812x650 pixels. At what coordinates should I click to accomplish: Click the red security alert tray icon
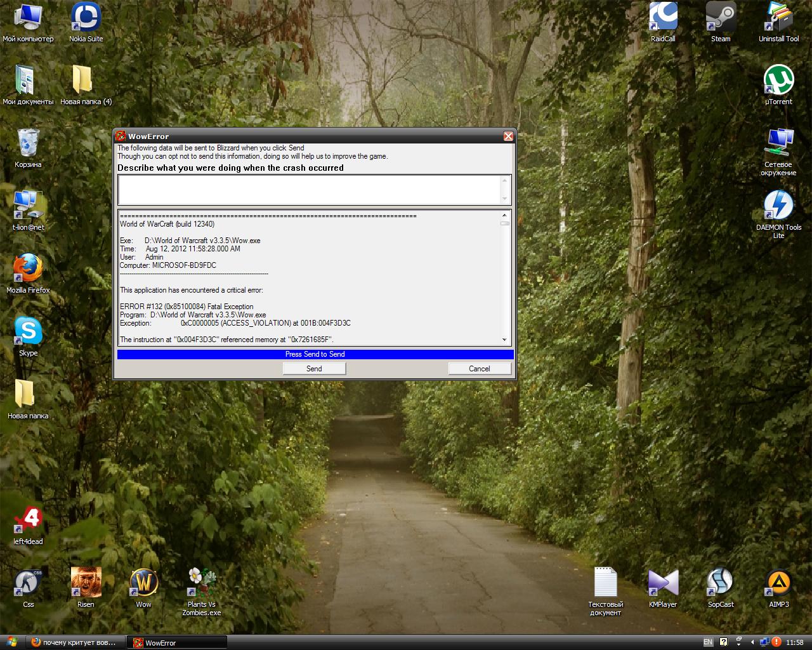(x=776, y=642)
